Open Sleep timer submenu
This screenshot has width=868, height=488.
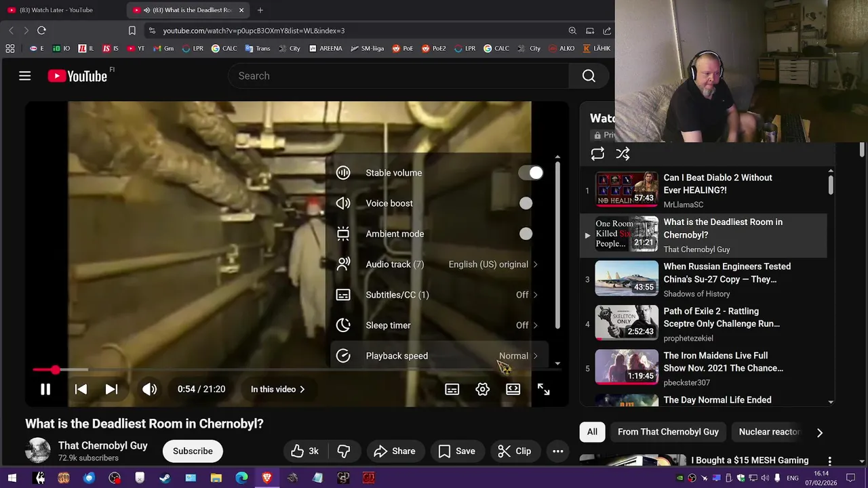click(439, 325)
